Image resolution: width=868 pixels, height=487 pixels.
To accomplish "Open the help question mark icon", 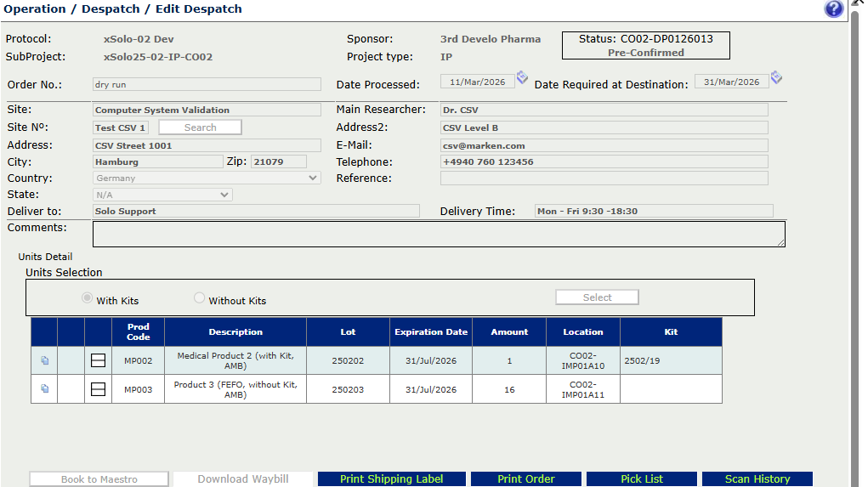I will pos(833,9).
